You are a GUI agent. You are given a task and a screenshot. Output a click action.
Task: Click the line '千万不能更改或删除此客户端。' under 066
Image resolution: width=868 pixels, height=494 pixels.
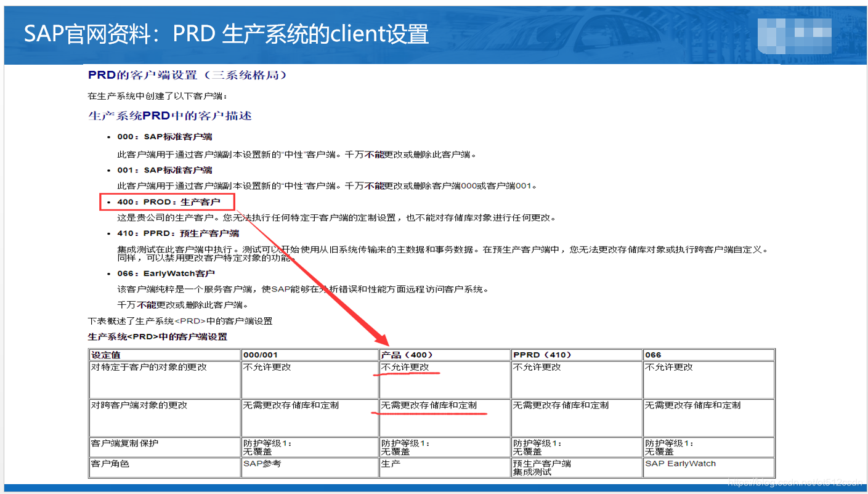tap(182, 305)
